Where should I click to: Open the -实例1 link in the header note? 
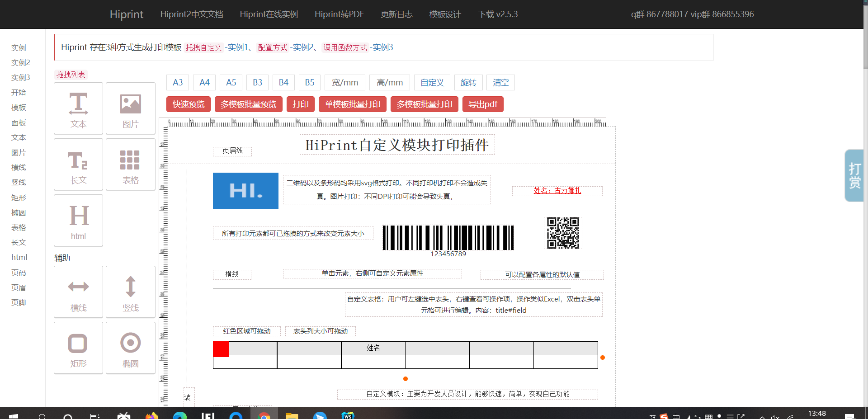point(236,47)
